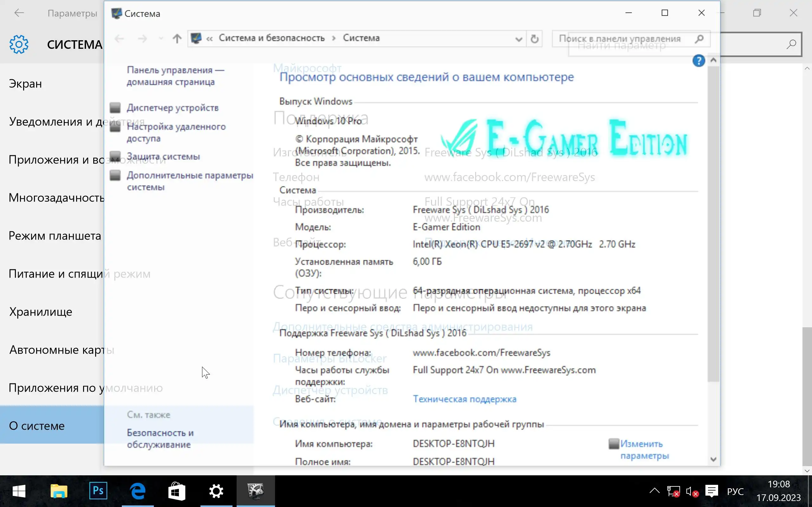
Task: Launch Microsoft Edge from the taskbar
Action: coord(138,491)
